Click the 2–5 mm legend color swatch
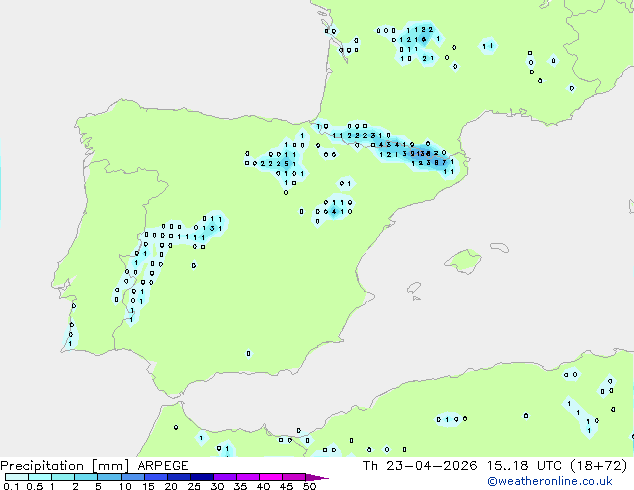The width and height of the screenshot is (634, 490). [86, 477]
